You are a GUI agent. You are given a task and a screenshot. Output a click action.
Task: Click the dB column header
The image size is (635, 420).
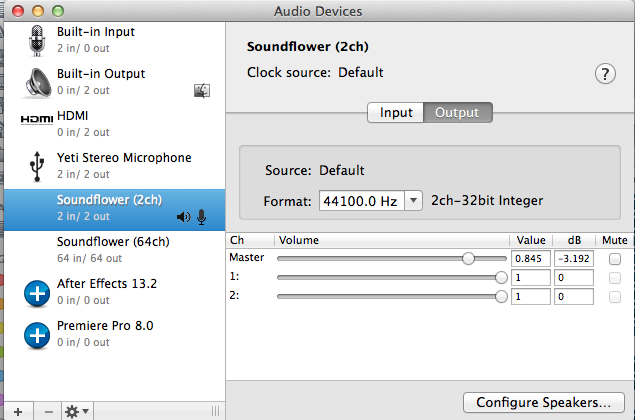(574, 240)
